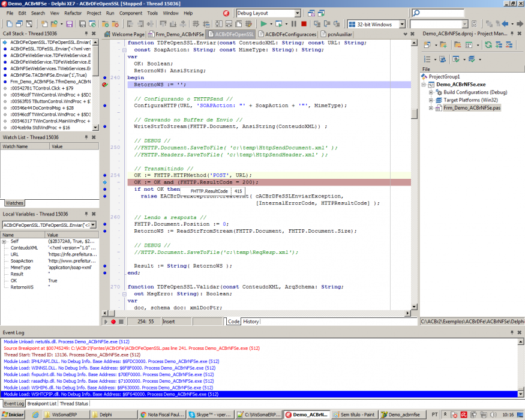Screen dimensions: 525x420
Task: Pin the Call Stack panel
Action: pos(86,34)
